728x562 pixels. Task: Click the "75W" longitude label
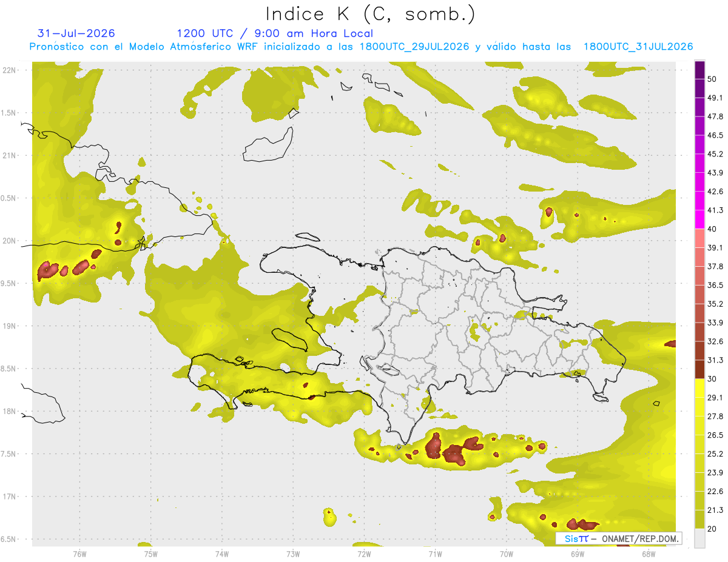click(150, 554)
